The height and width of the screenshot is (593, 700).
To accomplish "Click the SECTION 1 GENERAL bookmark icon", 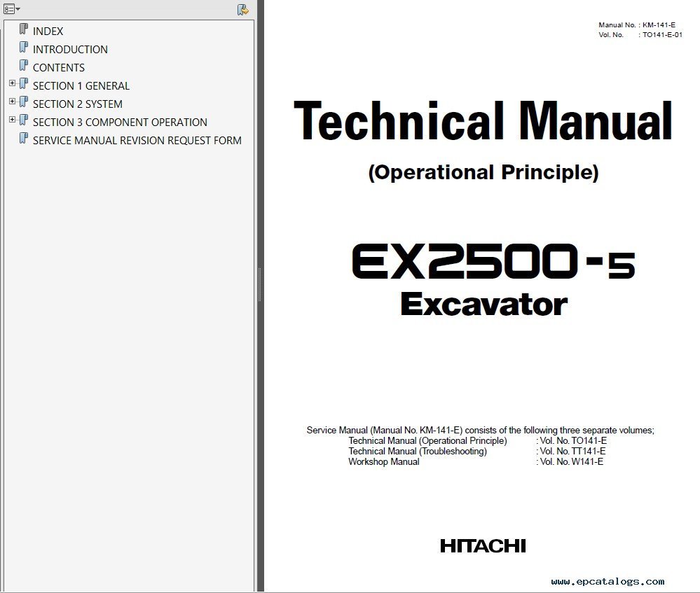I will (24, 84).
